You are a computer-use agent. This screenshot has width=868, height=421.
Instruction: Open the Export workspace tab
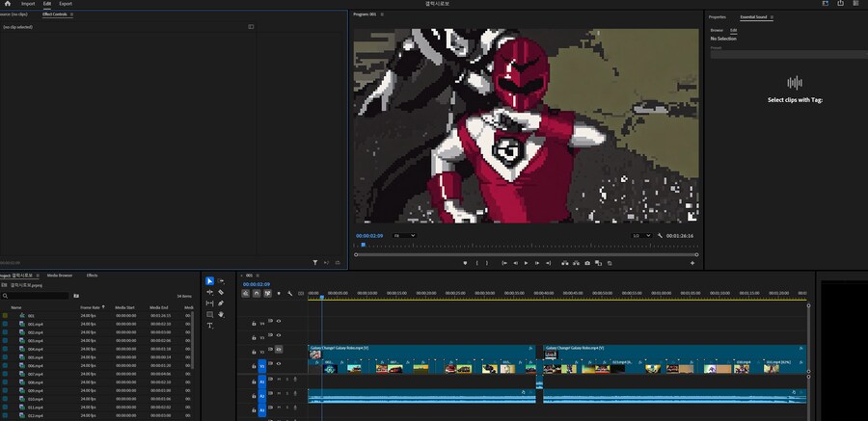(x=65, y=4)
